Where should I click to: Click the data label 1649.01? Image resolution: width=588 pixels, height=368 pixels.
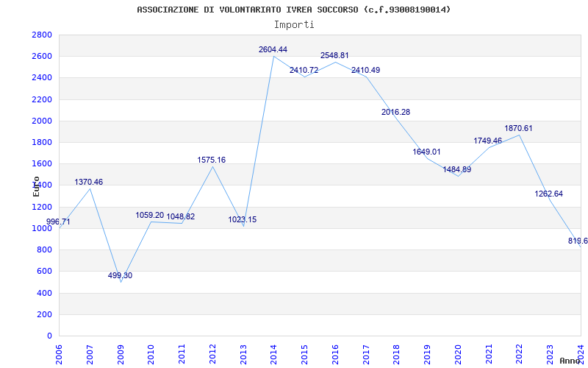click(427, 152)
